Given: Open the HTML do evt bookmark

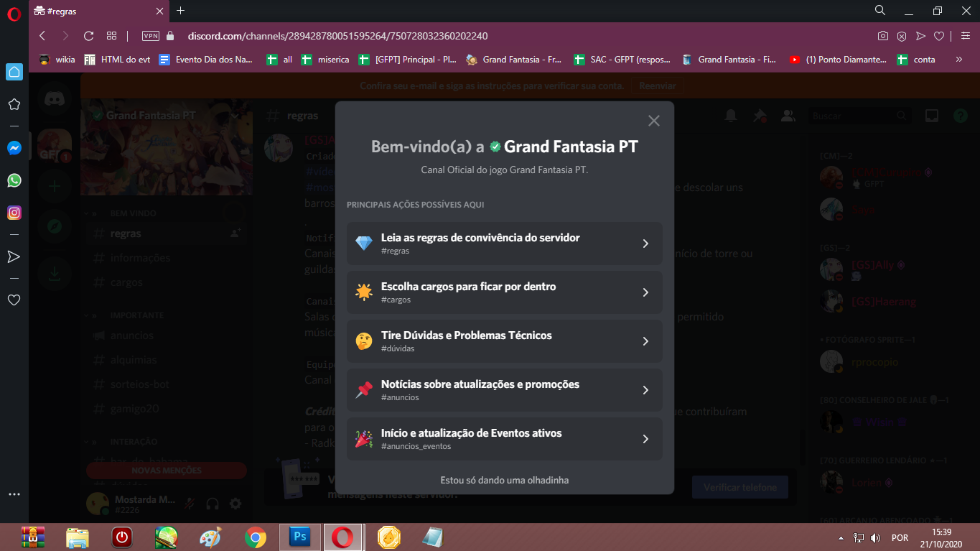Looking at the screenshot, I should pos(117,60).
